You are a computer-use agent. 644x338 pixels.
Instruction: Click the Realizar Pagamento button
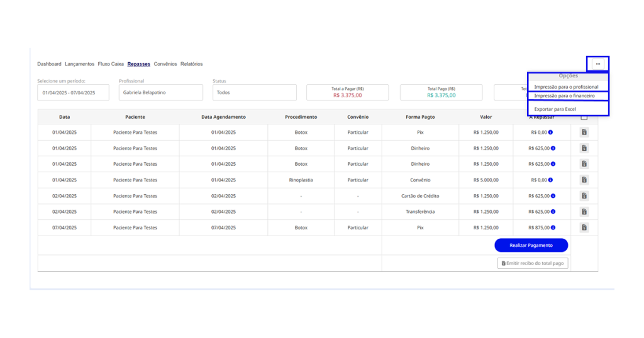(531, 245)
